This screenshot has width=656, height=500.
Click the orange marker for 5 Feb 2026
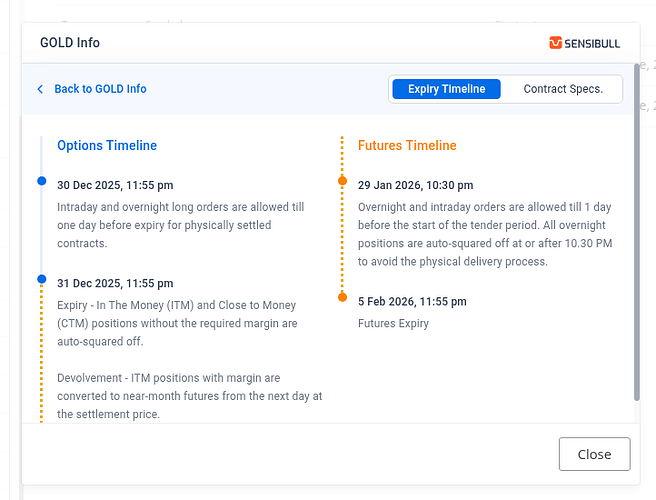tap(342, 297)
